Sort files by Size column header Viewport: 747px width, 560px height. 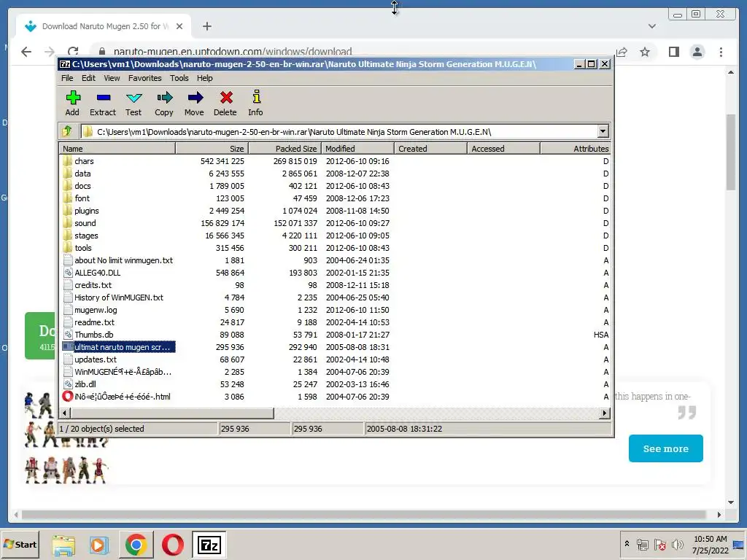point(212,149)
